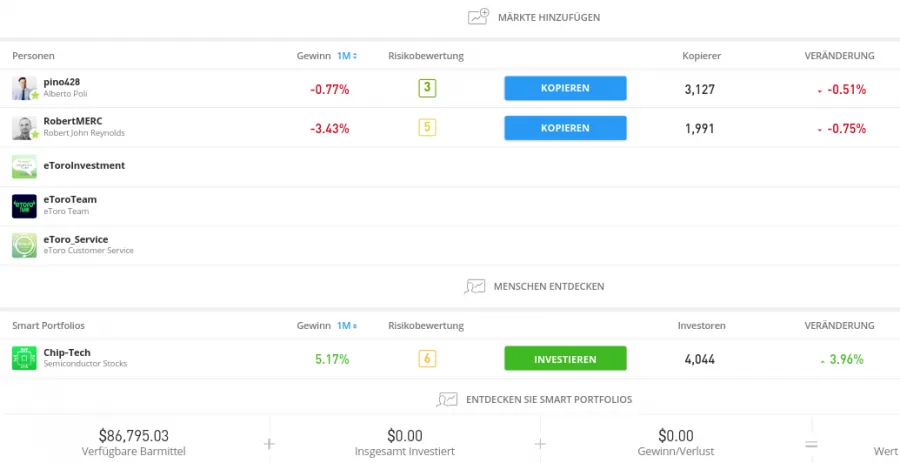The width and height of the screenshot is (900, 463).
Task: Click Veränderung header in Smart Portfolios table
Action: (839, 325)
